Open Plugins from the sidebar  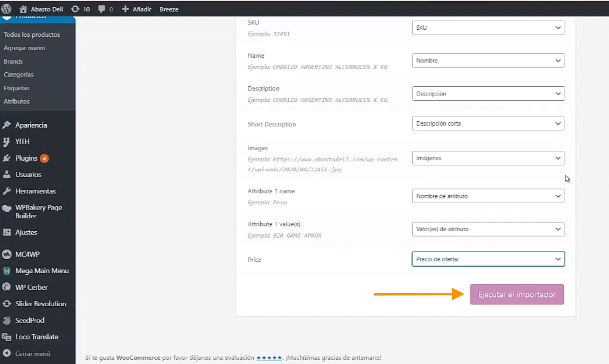(26, 158)
